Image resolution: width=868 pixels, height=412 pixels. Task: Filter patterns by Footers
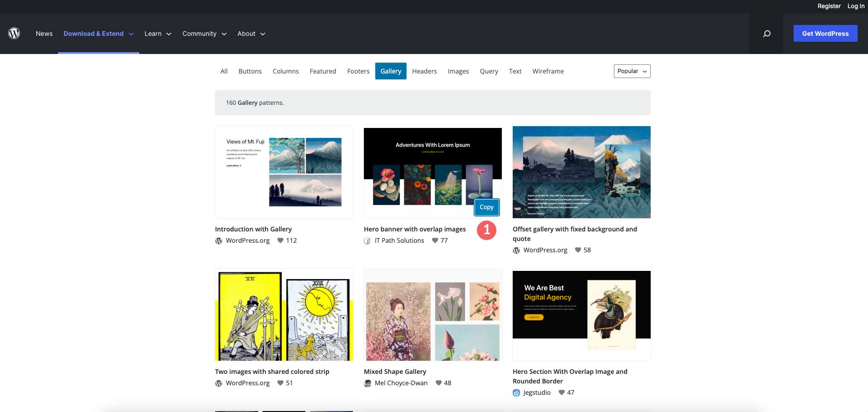coord(358,71)
